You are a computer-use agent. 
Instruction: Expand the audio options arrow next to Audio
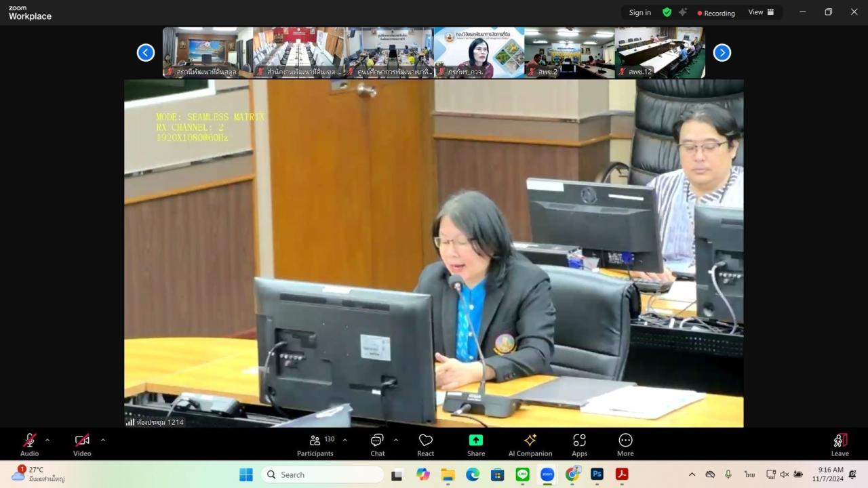pos(47,440)
